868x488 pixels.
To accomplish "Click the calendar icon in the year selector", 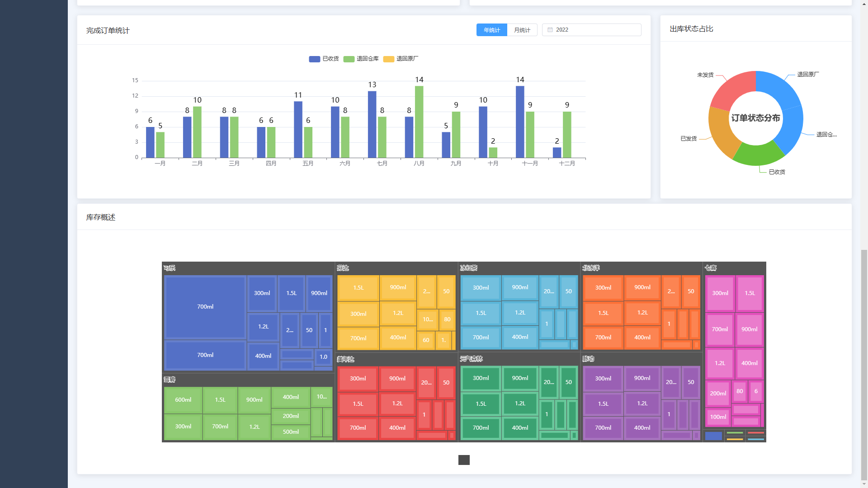I will [x=550, y=29].
